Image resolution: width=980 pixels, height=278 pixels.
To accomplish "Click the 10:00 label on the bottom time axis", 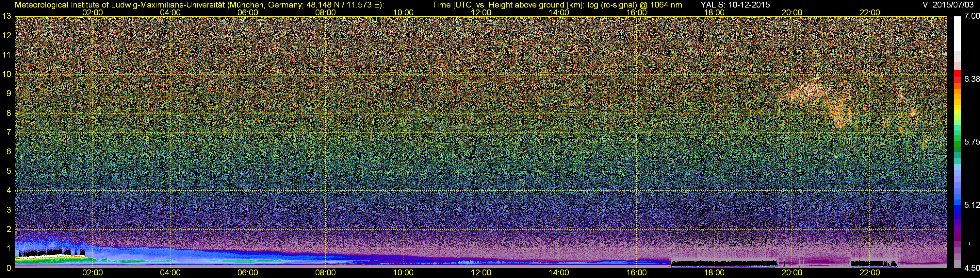I will click(403, 273).
